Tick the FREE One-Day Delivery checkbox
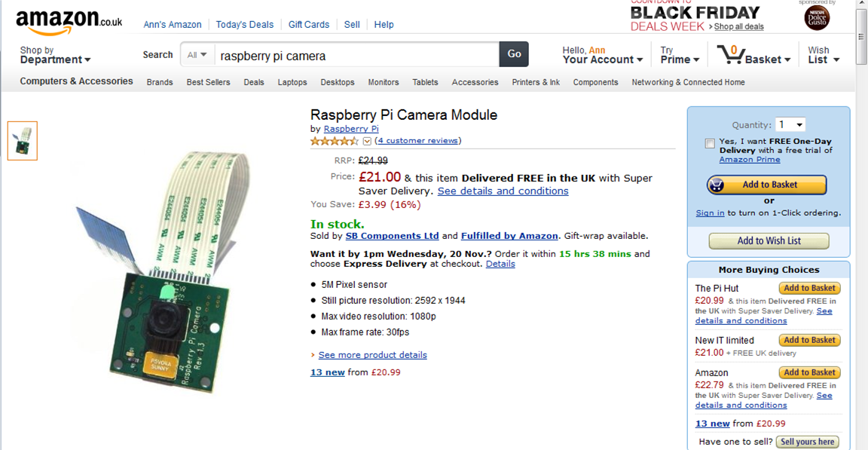Image resolution: width=868 pixels, height=450 pixels. (710, 143)
